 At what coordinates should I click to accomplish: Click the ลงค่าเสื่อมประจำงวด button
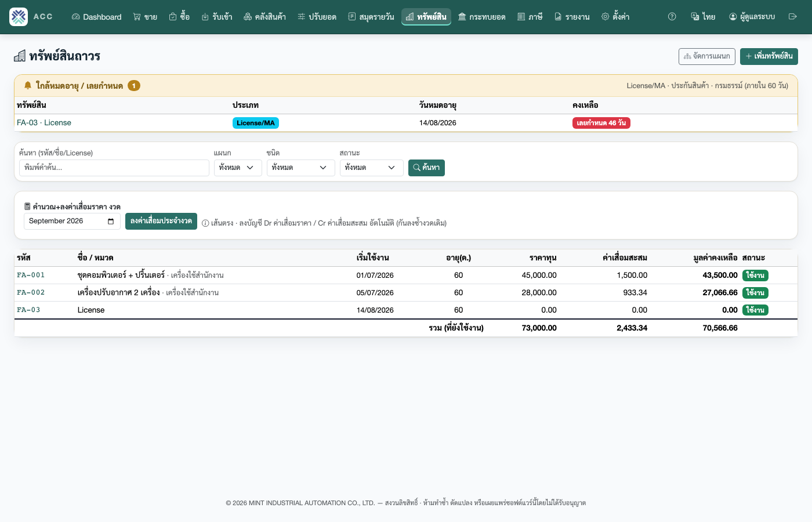[161, 221]
